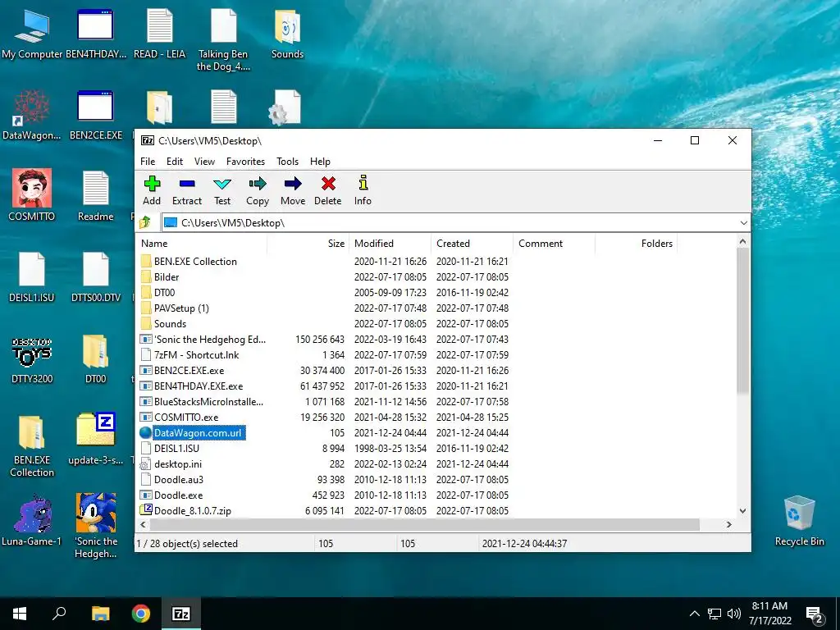Open the File menu
The height and width of the screenshot is (630, 840).
pyautogui.click(x=148, y=162)
